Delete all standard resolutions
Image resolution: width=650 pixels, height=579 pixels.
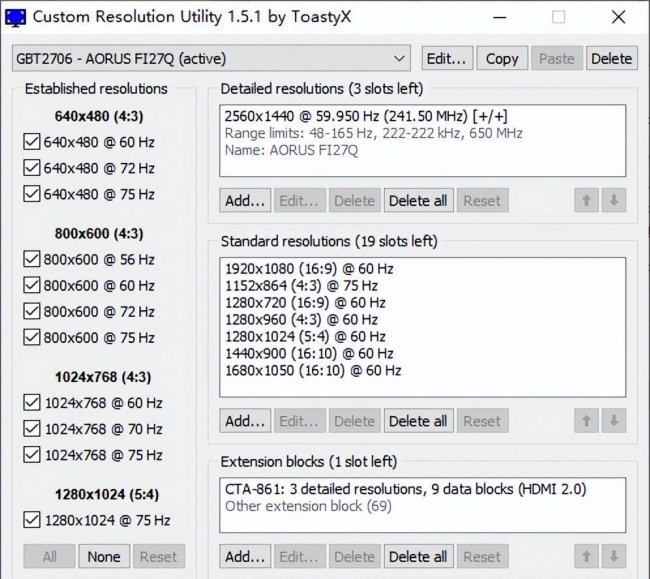coord(418,421)
